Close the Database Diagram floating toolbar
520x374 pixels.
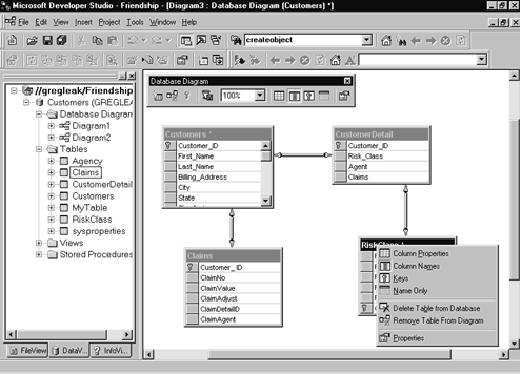pos(347,81)
